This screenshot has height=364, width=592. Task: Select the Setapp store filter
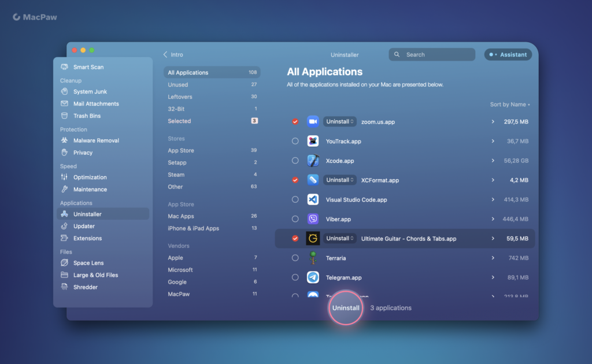click(x=212, y=162)
